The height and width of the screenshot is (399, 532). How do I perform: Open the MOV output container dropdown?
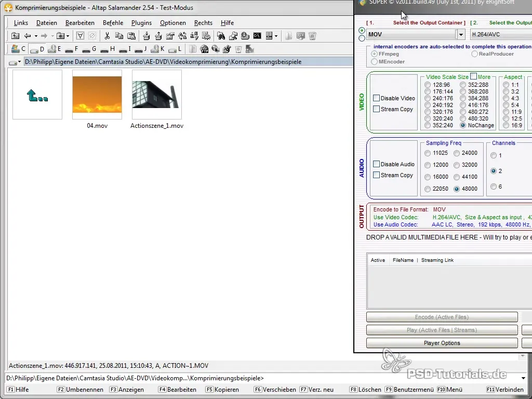click(461, 34)
